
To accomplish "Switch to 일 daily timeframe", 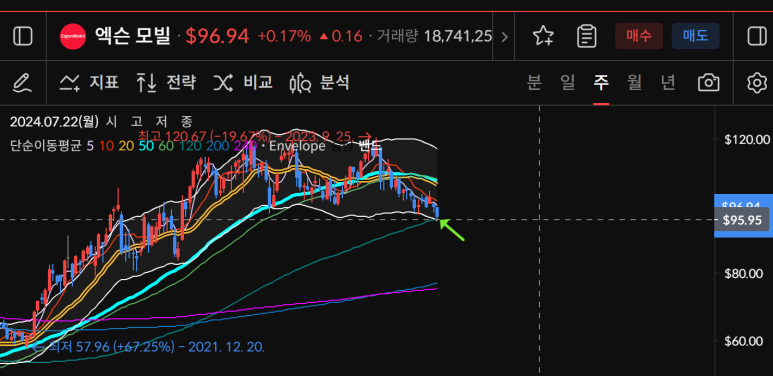I will (x=568, y=82).
